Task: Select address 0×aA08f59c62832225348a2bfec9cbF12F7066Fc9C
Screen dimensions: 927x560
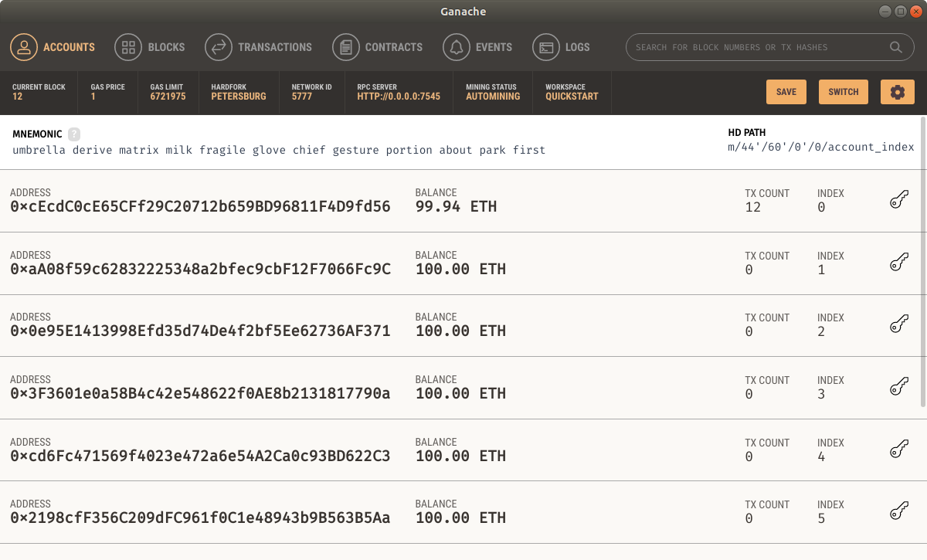Action: pyautogui.click(x=200, y=270)
